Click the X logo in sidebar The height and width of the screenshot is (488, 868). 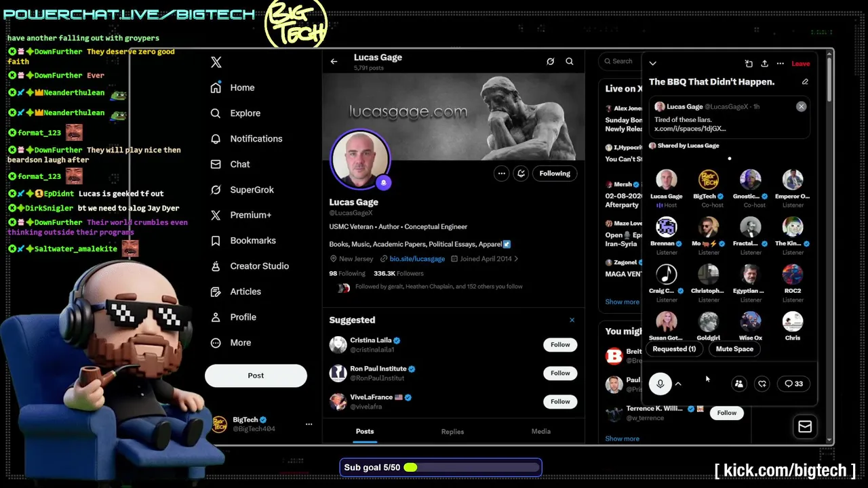point(216,62)
